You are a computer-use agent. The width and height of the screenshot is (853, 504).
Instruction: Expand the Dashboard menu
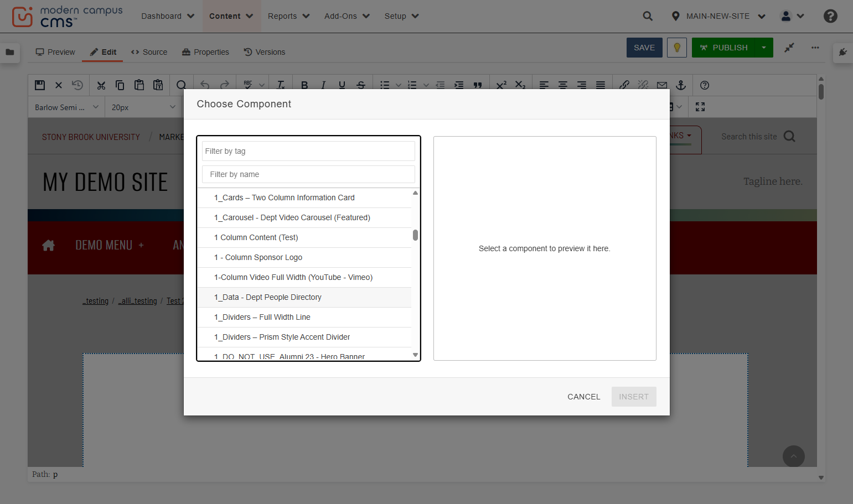[168, 16]
